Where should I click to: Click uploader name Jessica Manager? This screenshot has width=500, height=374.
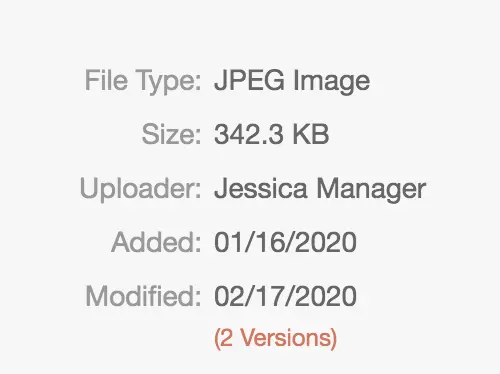pos(320,189)
